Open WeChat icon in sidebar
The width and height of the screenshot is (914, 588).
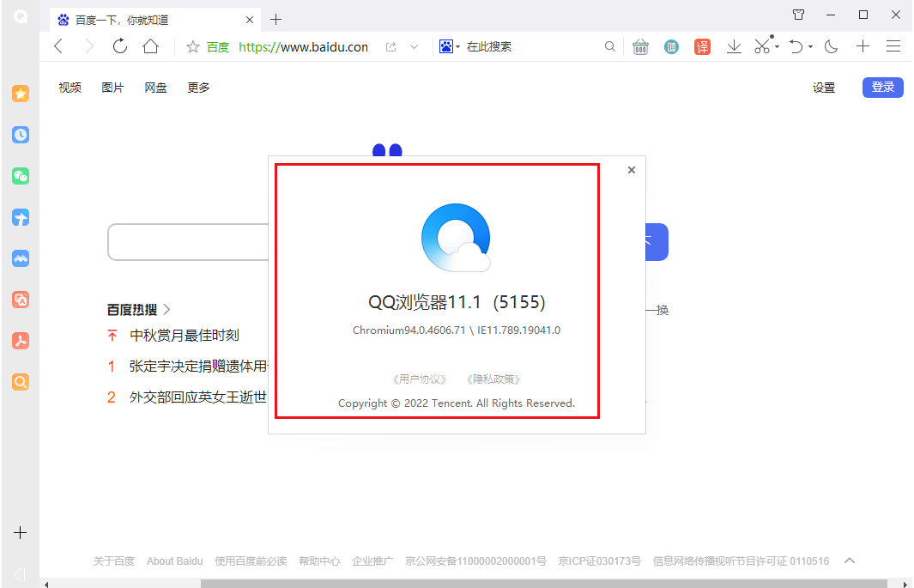pos(21,176)
